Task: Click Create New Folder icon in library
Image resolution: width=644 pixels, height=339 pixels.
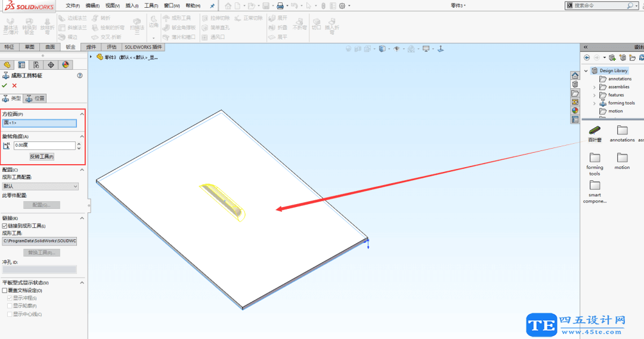Action: (633, 57)
